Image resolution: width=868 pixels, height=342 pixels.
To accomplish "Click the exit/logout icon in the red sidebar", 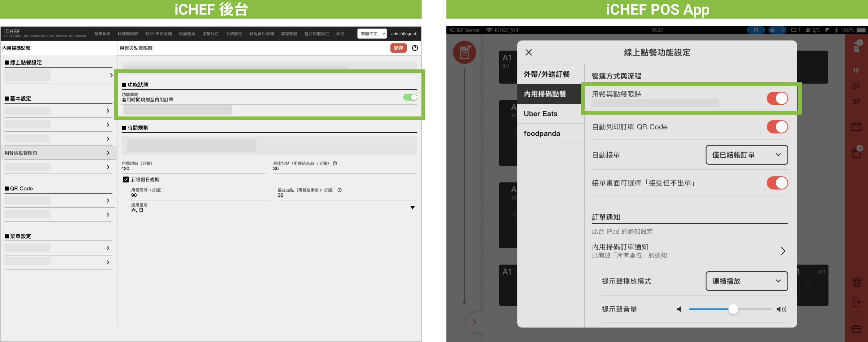I will click(x=856, y=302).
